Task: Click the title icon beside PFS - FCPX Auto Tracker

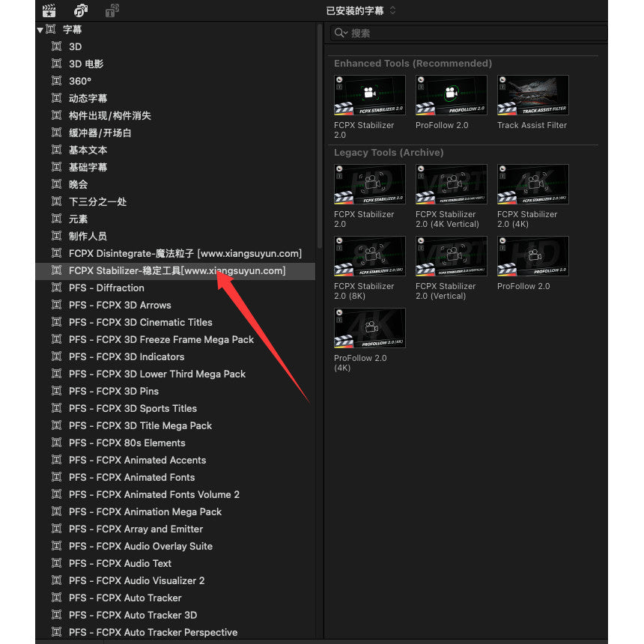Action: coord(57,598)
